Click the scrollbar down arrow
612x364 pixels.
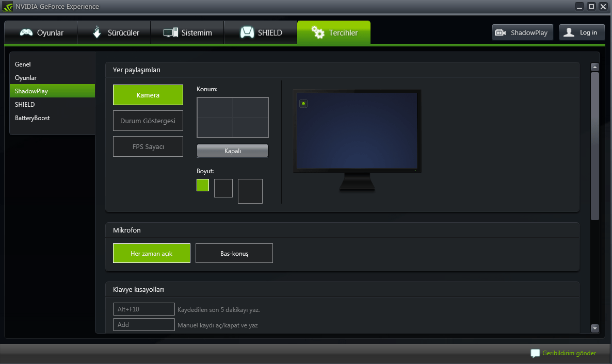pyautogui.click(x=595, y=328)
